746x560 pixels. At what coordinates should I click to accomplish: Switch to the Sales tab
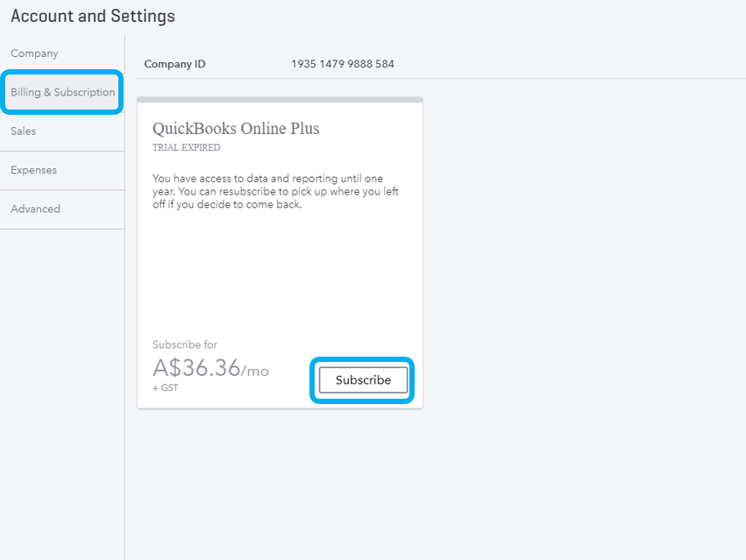coord(24,131)
